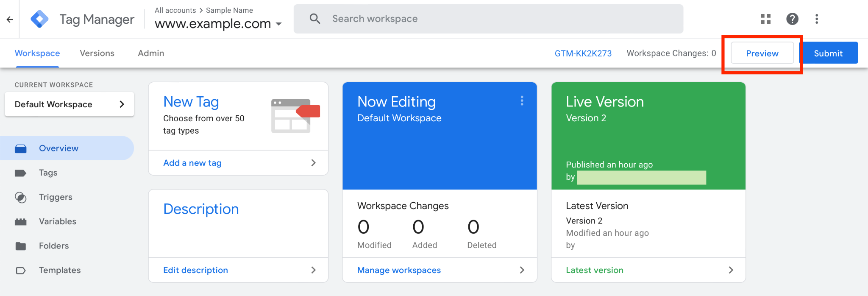This screenshot has height=296, width=868.
Task: Click the New Tag illustration icon
Action: [295, 116]
